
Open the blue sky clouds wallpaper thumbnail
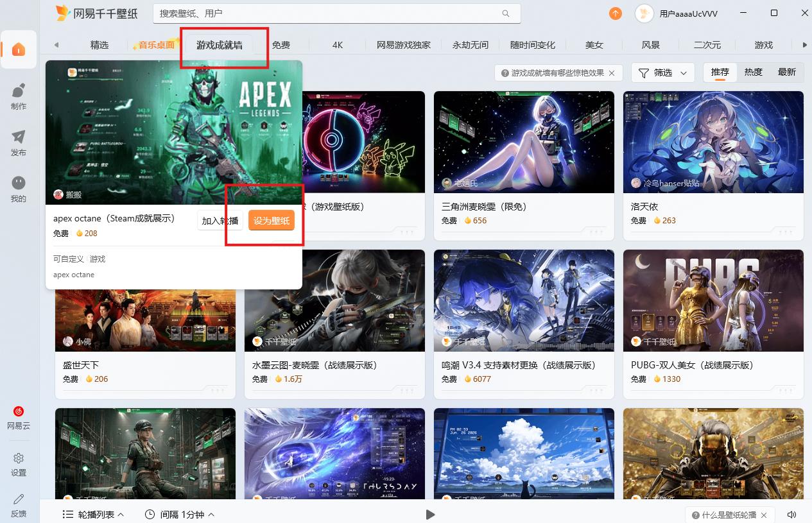point(524,453)
